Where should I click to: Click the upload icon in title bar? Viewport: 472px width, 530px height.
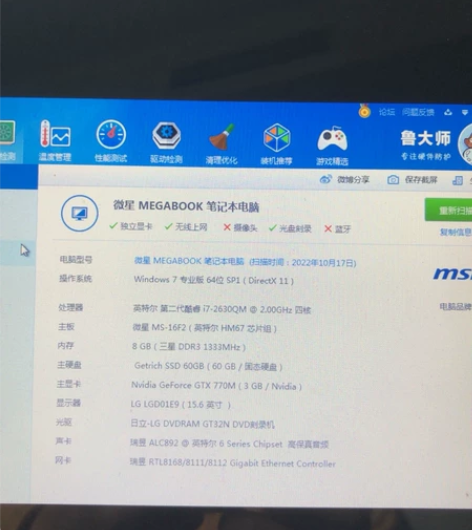448,112
